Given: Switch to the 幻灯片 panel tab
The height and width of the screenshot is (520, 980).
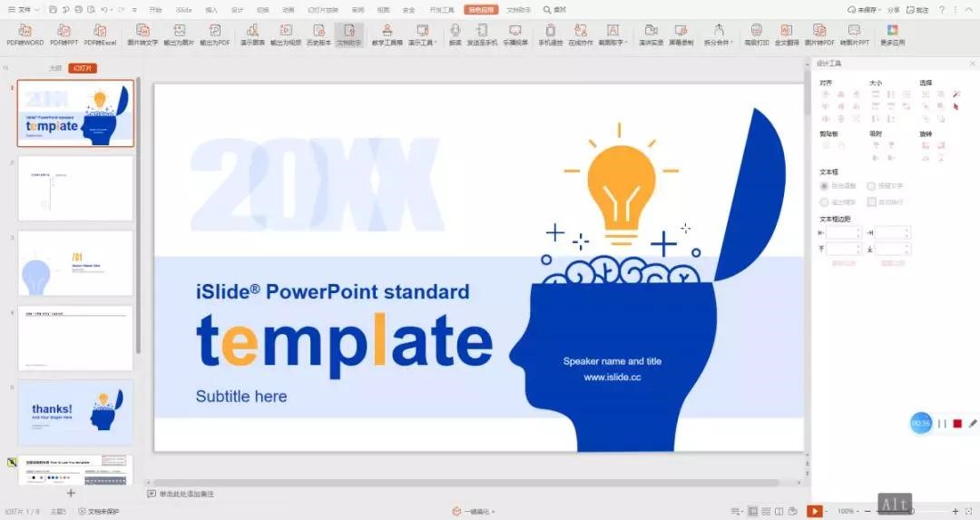Looking at the screenshot, I should coord(83,68).
